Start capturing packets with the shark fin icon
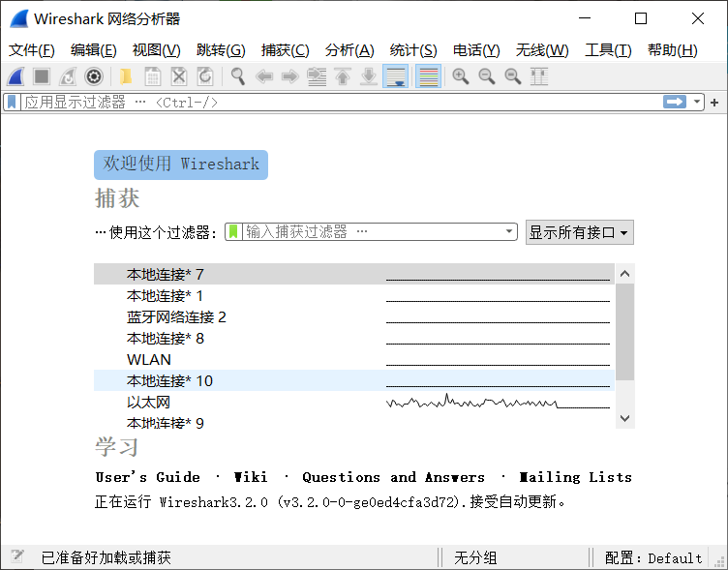The width and height of the screenshot is (728, 570). [15, 76]
